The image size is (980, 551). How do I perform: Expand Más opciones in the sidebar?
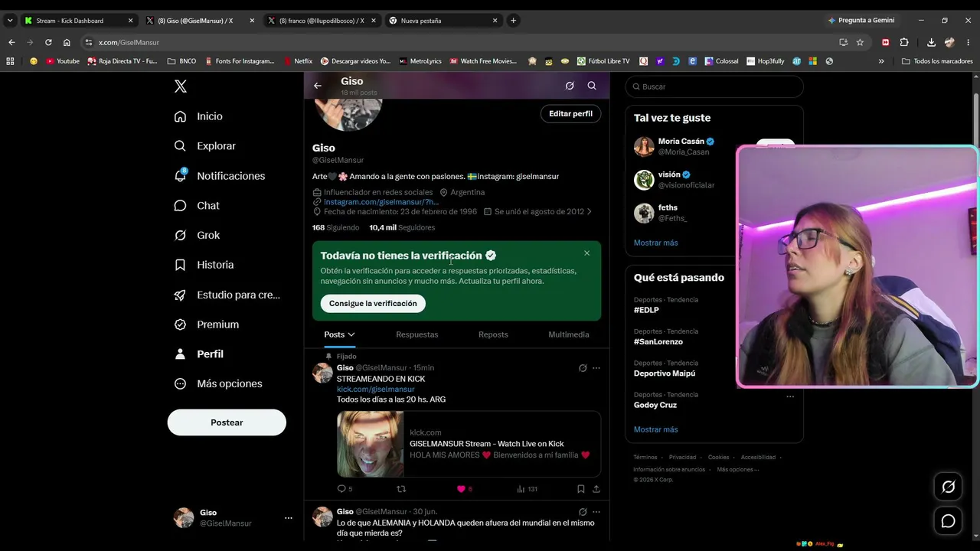(218, 384)
